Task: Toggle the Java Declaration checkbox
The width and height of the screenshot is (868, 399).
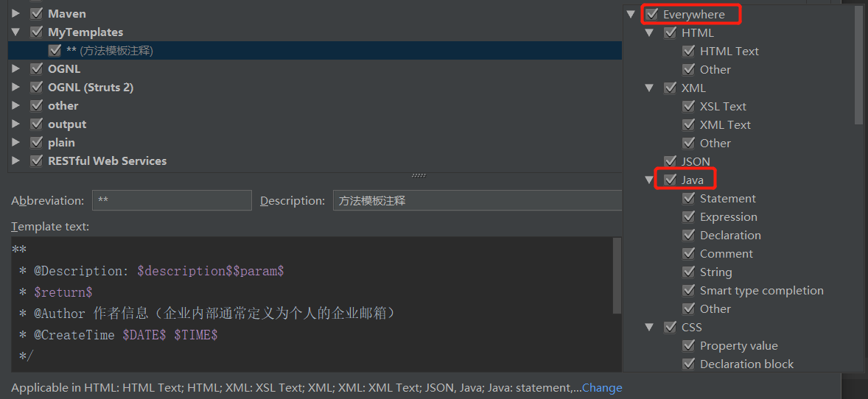Action: (688, 235)
